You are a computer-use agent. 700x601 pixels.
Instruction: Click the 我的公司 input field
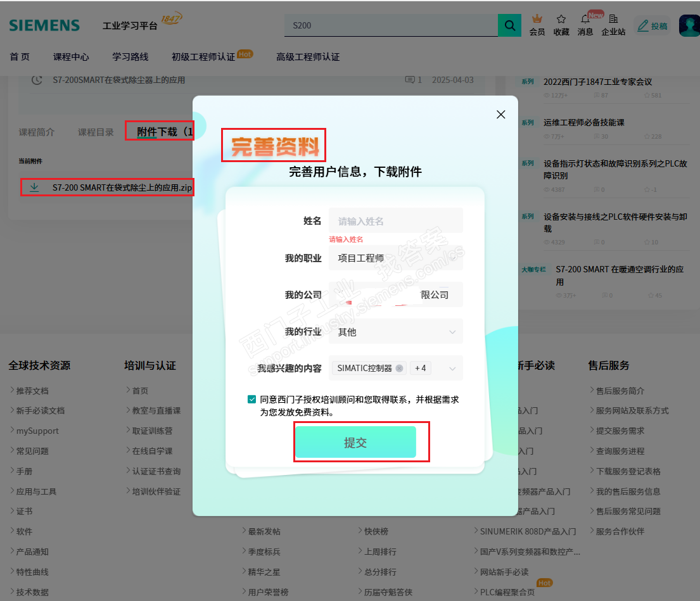pyautogui.click(x=395, y=294)
